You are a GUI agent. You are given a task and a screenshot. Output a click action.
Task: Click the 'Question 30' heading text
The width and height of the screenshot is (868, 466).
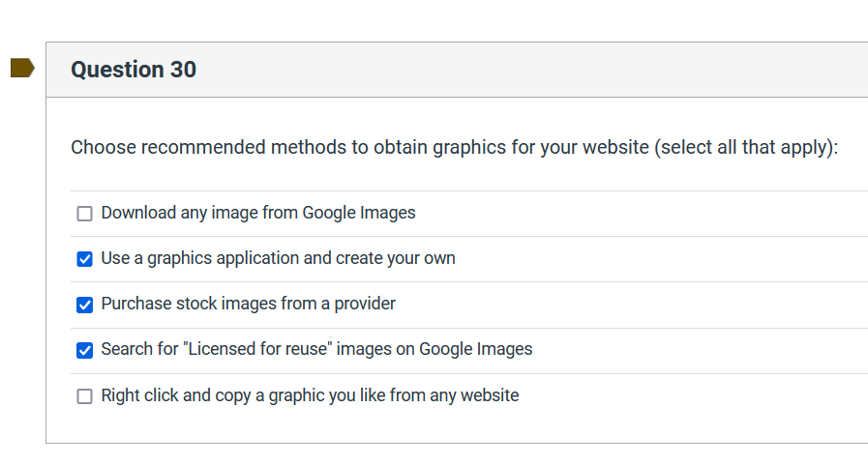134,70
